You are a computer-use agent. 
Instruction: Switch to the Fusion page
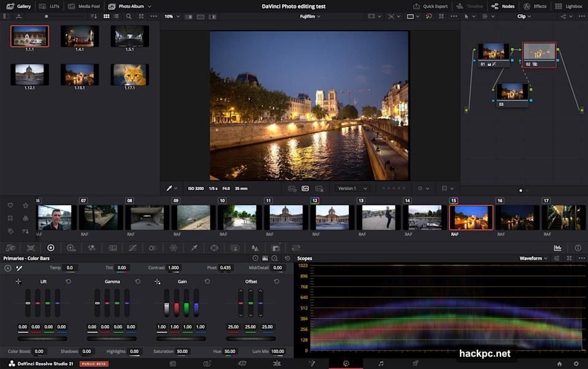[313, 363]
